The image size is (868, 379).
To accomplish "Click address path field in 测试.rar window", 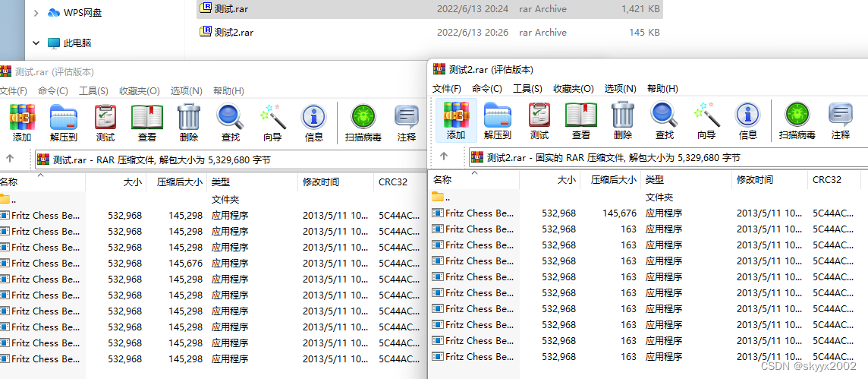I will point(231,160).
